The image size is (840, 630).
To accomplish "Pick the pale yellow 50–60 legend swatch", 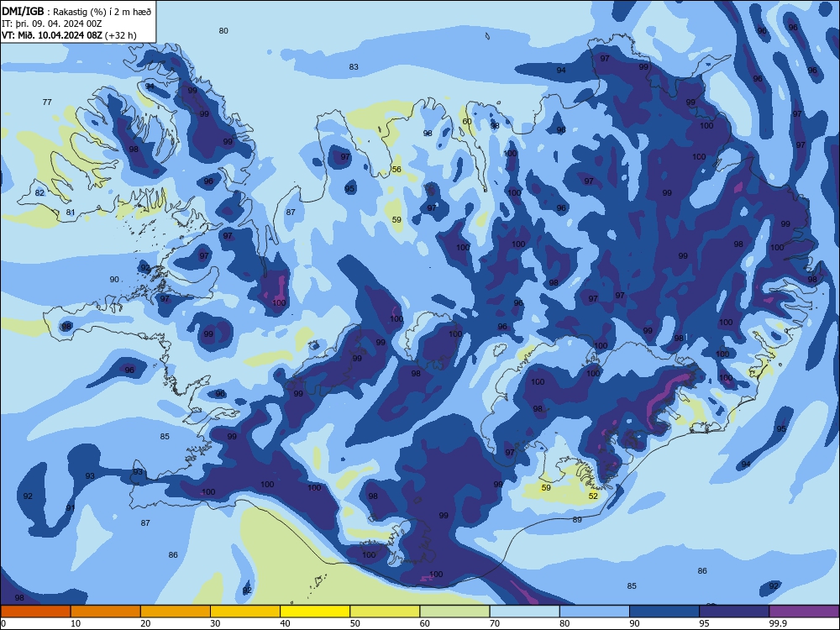I will (x=385, y=612).
